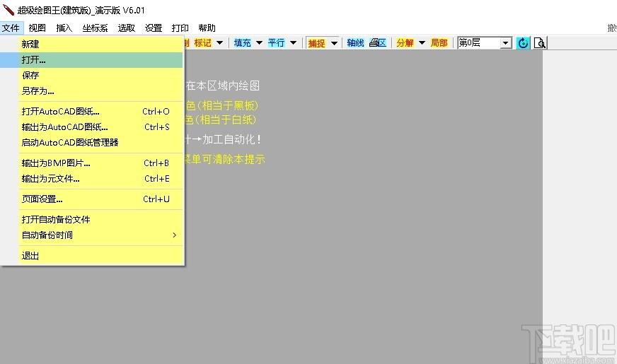Select 输出为AutoCAD图纸... menu entry

(x=92, y=127)
